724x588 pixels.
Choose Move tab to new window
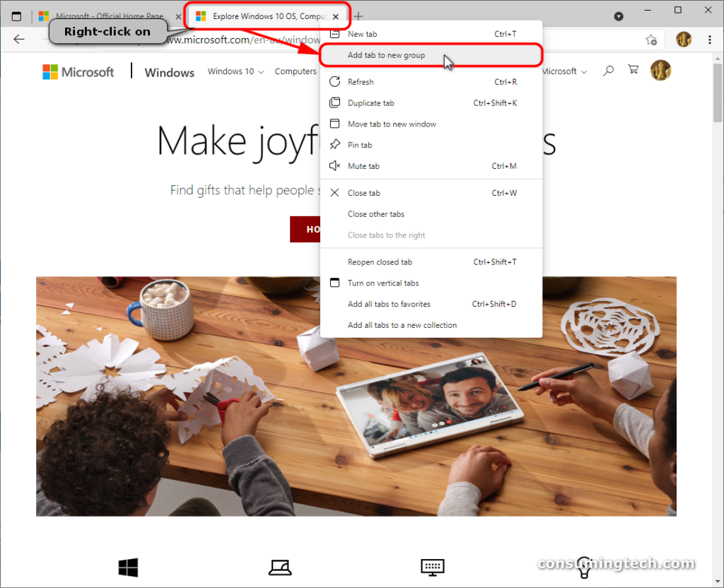click(431, 124)
